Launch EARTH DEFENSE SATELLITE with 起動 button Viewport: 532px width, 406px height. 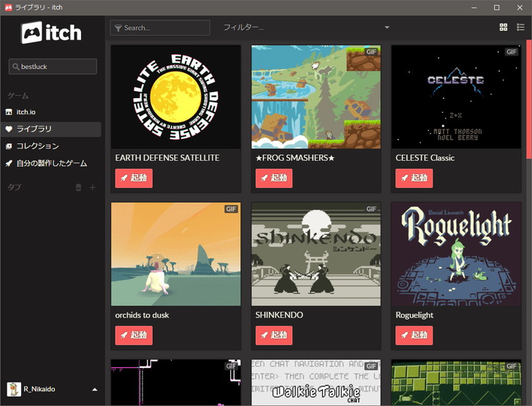(134, 178)
